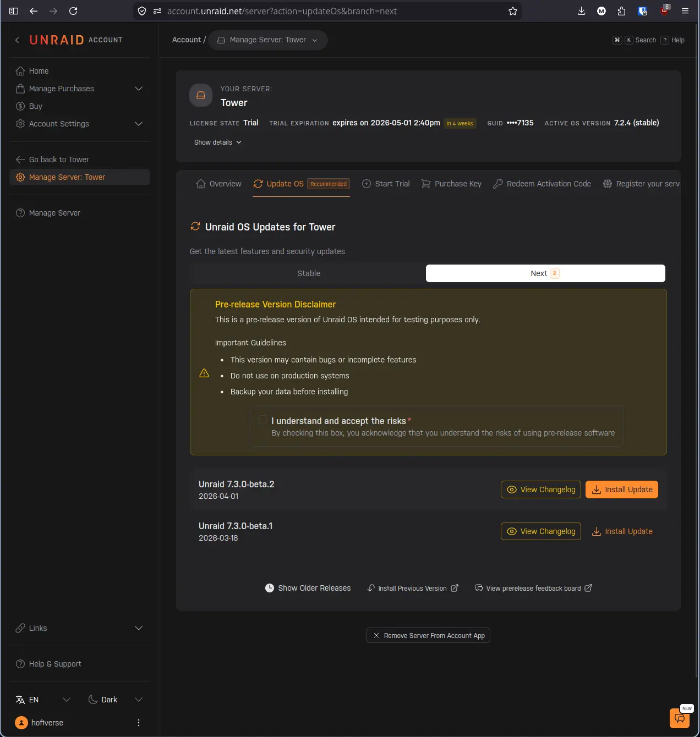Click the site security shield icon

pos(142,11)
